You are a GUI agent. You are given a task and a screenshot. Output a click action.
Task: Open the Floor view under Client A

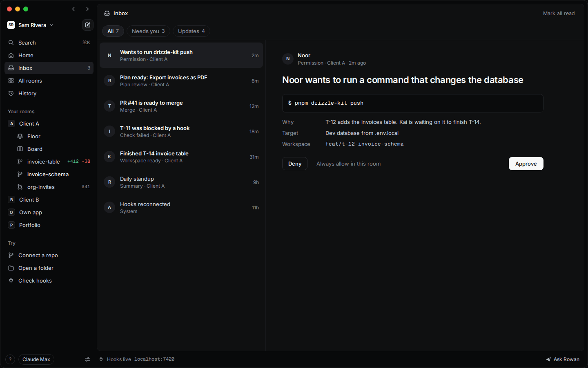(x=53, y=136)
